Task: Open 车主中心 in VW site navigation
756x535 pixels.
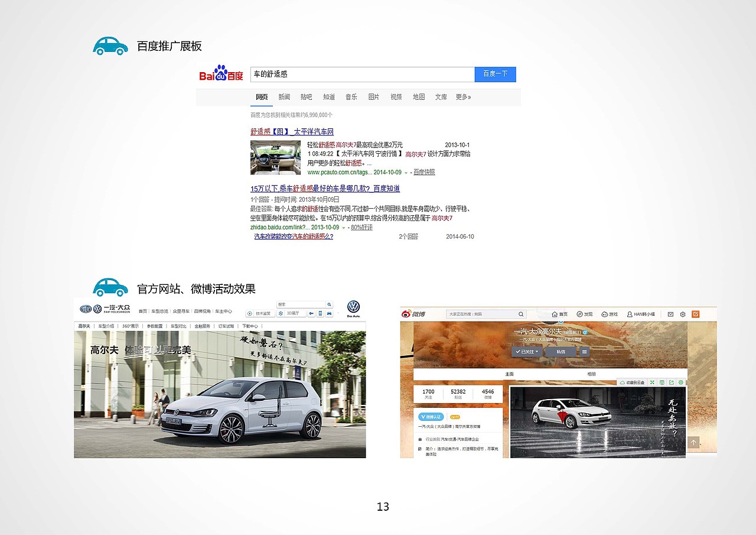Action: pyautogui.click(x=223, y=312)
